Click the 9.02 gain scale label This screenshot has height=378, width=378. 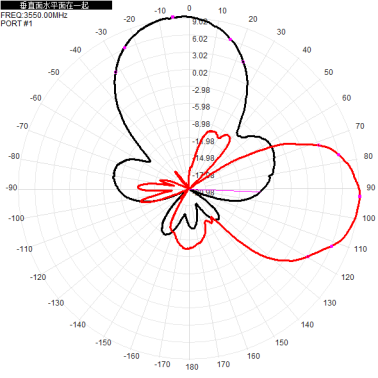(x=200, y=22)
